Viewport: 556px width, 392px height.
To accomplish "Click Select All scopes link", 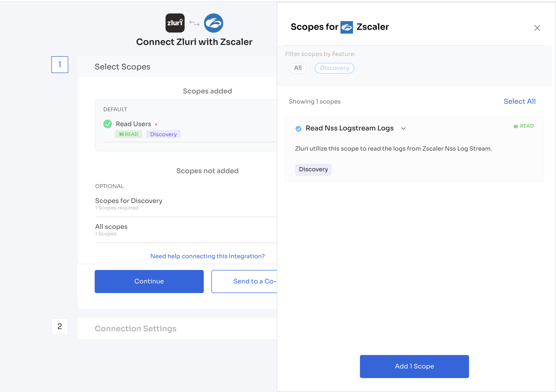I will tap(519, 101).
